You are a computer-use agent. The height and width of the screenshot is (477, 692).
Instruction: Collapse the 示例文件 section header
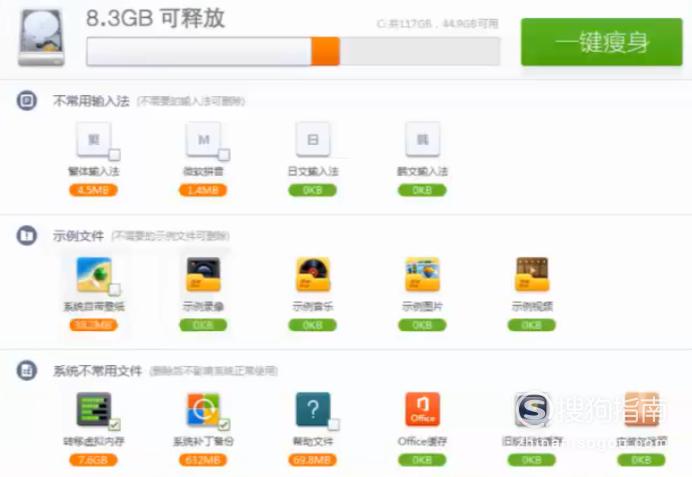pos(28,236)
